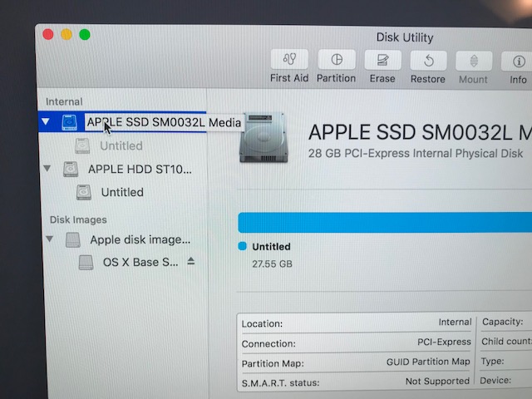The image size is (532, 399).
Task: Click the Erase toolbar icon
Action: [x=382, y=60]
